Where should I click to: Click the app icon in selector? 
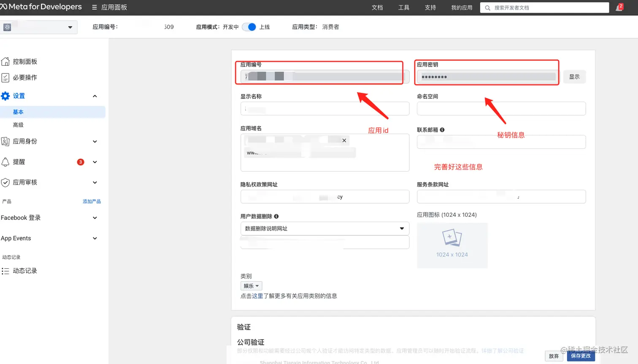7,27
